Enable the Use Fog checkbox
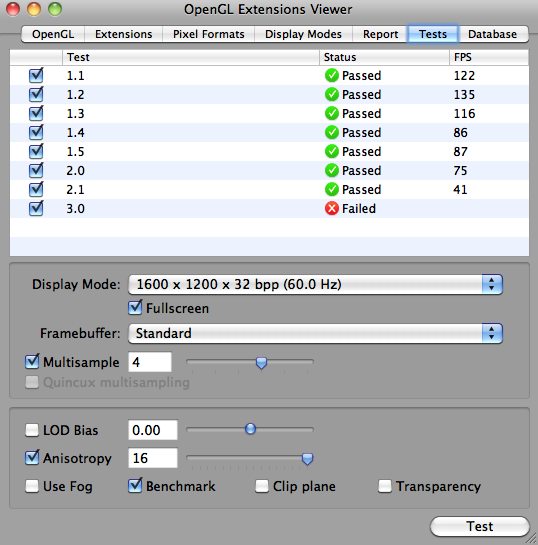The width and height of the screenshot is (538, 545). (x=32, y=486)
